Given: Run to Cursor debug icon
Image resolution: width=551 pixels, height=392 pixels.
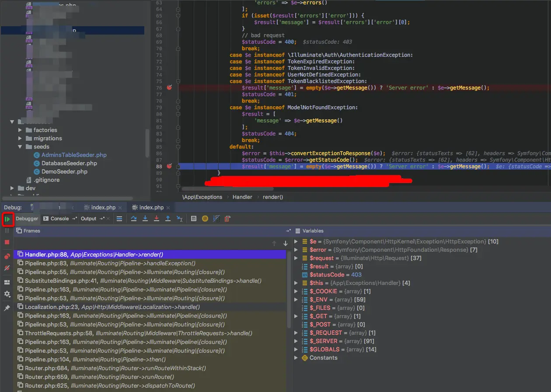Looking at the screenshot, I should coord(179,219).
